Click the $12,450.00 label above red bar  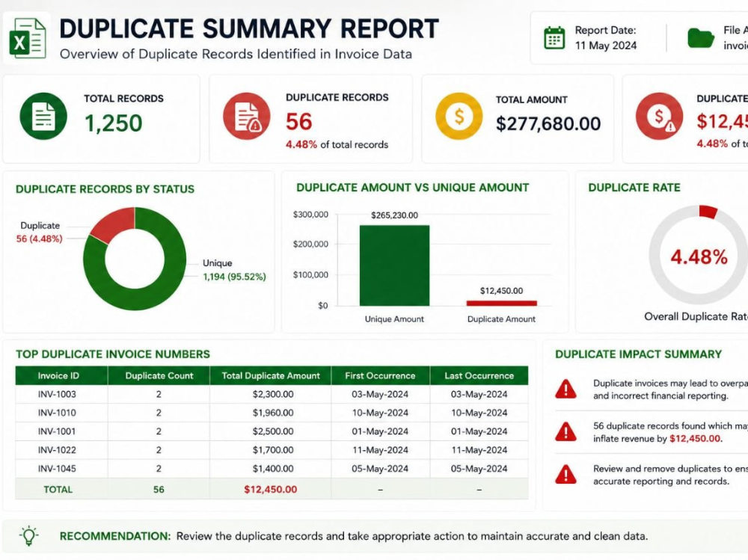[x=501, y=291]
